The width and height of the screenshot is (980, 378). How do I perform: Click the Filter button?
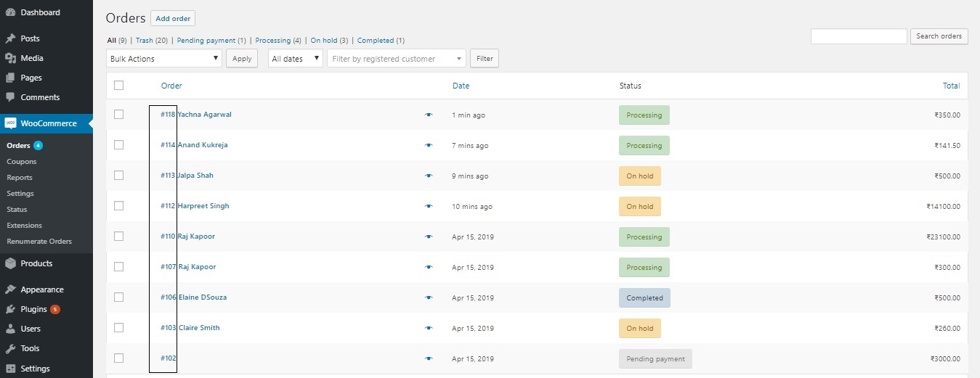point(485,59)
